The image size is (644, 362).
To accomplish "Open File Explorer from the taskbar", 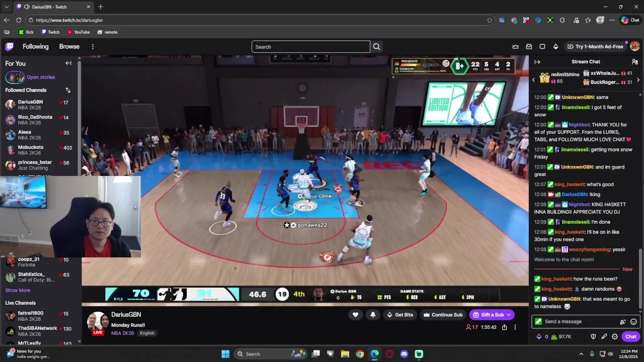I will [345, 354].
